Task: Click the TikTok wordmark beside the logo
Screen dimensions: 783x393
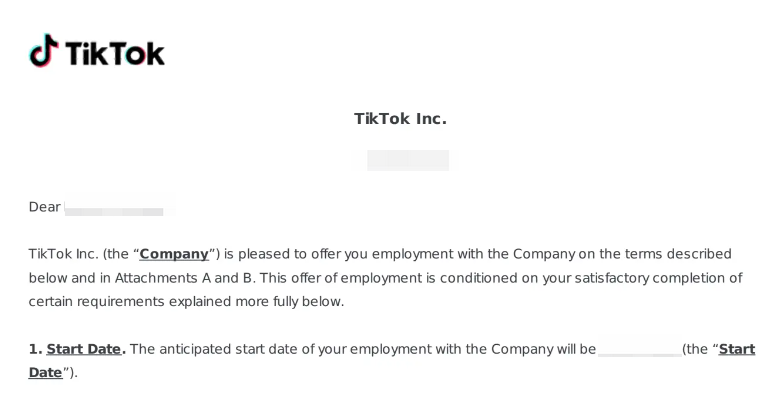Action: tap(115, 53)
